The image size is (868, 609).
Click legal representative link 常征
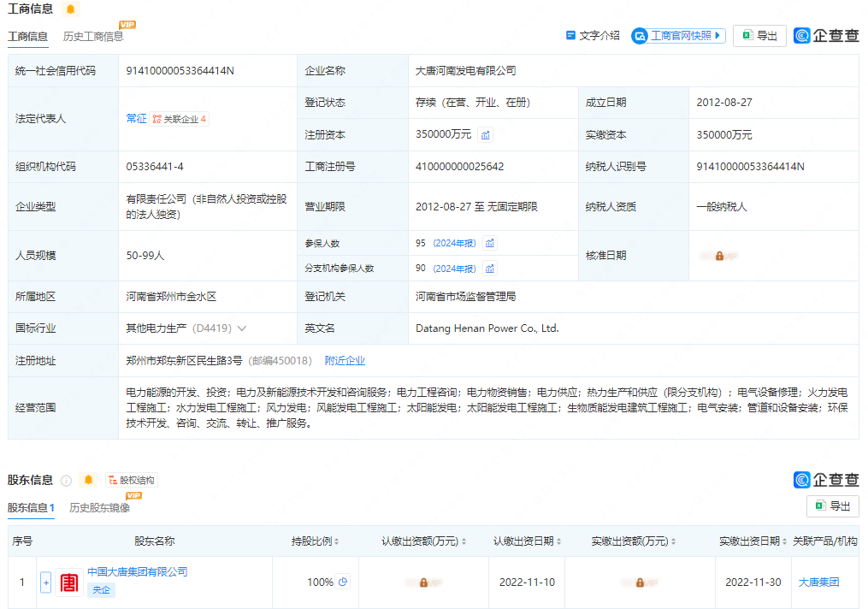tap(133, 119)
